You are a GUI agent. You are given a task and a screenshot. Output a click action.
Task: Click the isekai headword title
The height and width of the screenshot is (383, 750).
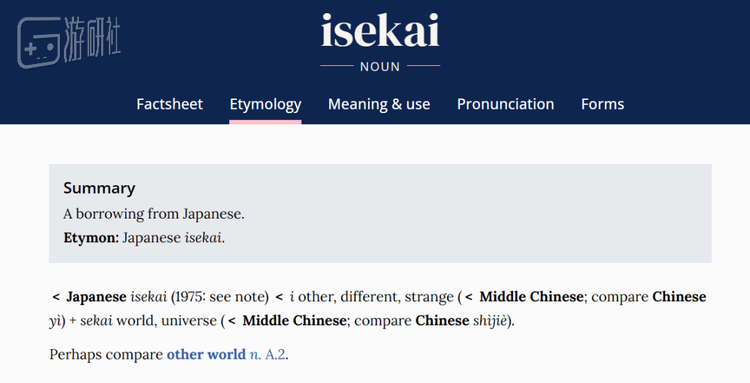[380, 31]
